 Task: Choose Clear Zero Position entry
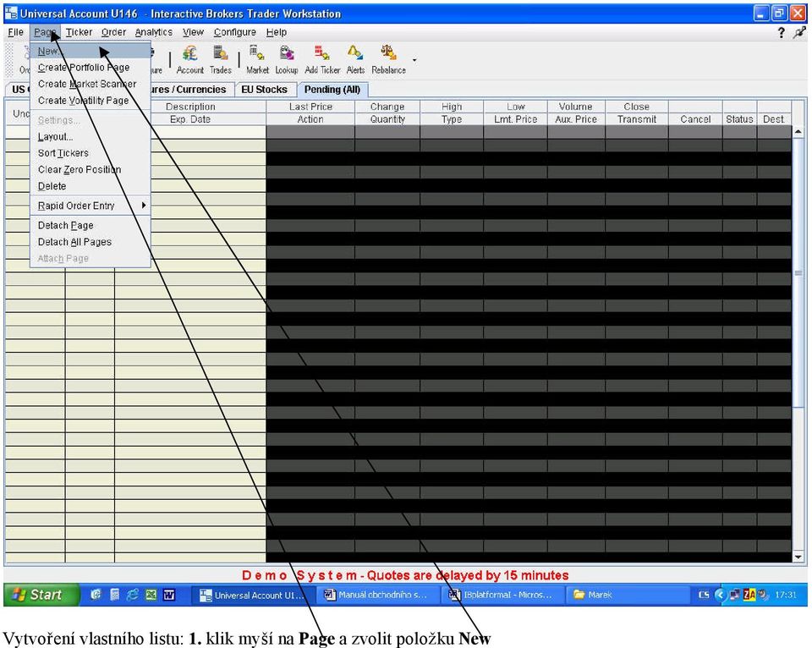pos(91,170)
